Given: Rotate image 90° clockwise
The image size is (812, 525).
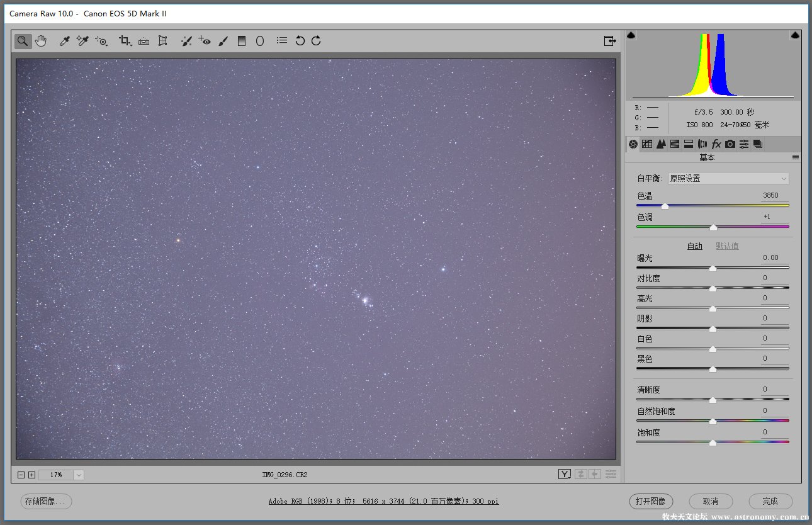Looking at the screenshot, I should coord(316,41).
